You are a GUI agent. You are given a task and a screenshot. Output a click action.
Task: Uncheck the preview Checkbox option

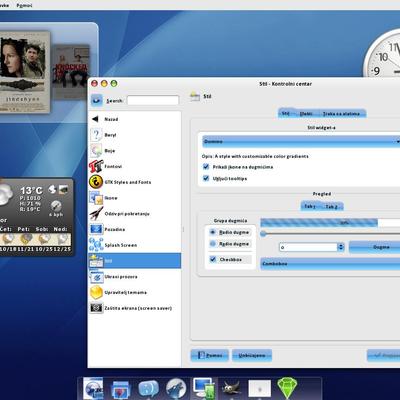pyautogui.click(x=213, y=259)
